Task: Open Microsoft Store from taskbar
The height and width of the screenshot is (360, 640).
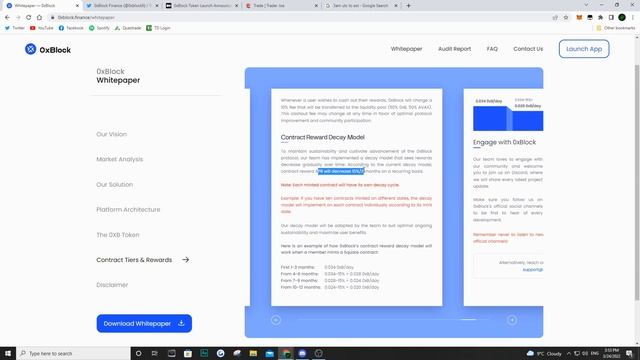Action: 188,353
